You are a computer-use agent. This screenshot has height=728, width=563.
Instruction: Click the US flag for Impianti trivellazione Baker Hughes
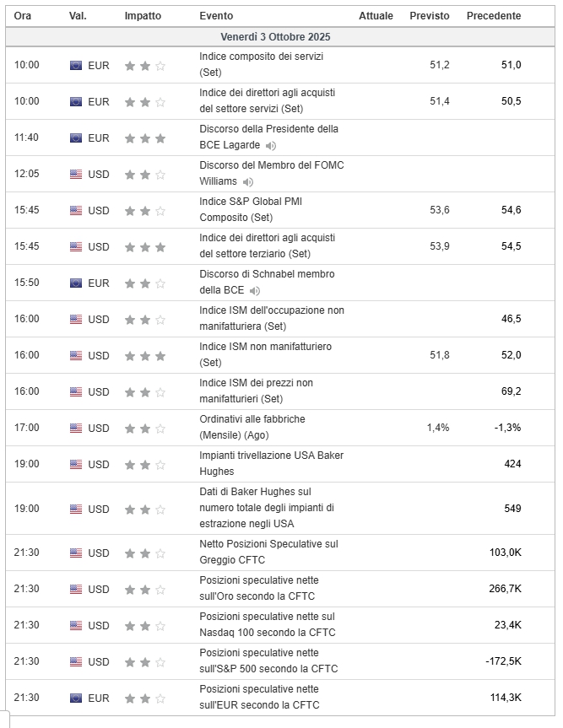pyautogui.click(x=76, y=464)
